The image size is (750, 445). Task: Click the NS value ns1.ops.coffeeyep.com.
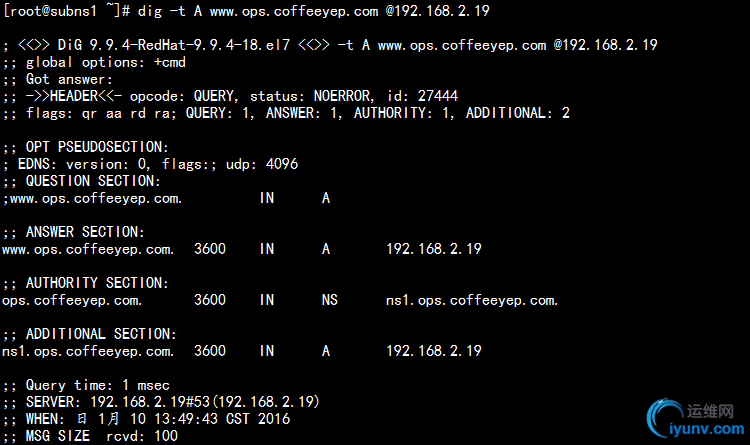point(472,300)
